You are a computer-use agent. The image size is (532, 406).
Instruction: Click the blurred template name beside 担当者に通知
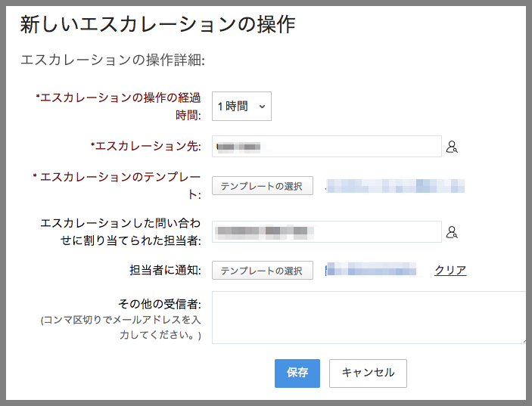tap(371, 270)
